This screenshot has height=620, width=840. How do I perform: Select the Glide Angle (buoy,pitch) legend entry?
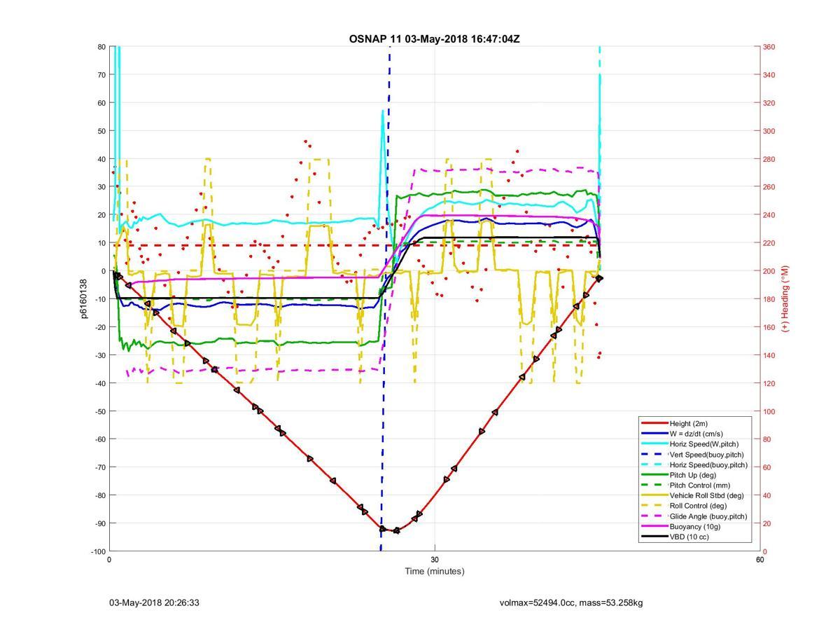coord(708,516)
